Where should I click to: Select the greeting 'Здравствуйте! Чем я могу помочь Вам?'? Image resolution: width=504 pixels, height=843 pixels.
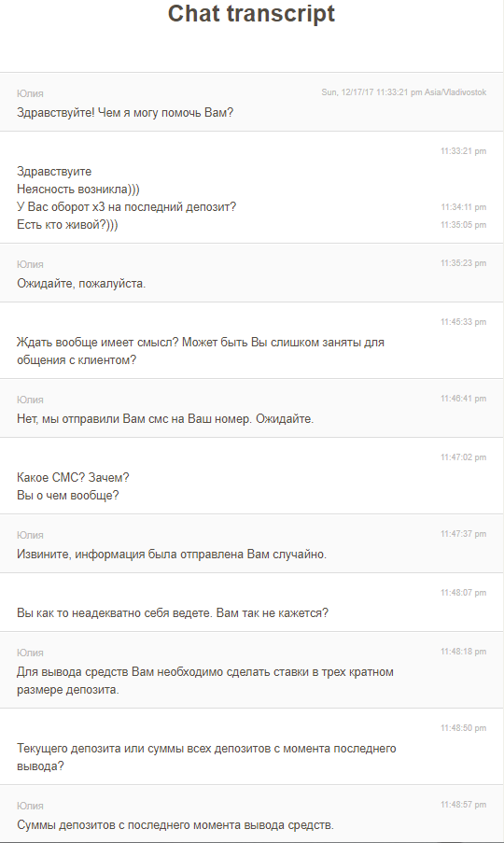pyautogui.click(x=125, y=113)
